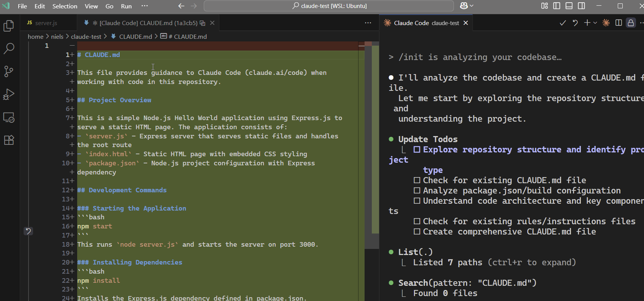Open the Run and Debug view
Viewport: 644px width, 301px height.
[x=9, y=94]
